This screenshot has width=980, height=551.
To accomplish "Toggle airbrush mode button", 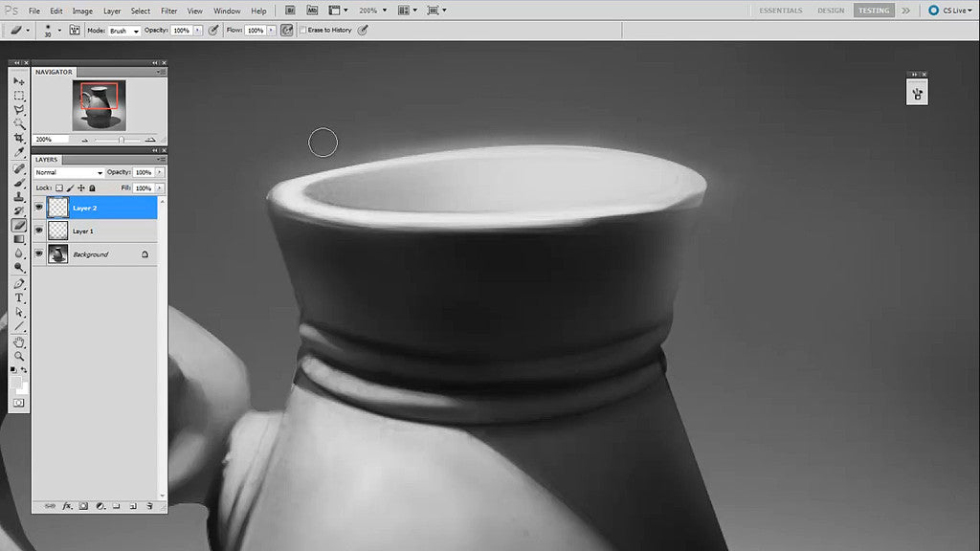I will click(287, 30).
